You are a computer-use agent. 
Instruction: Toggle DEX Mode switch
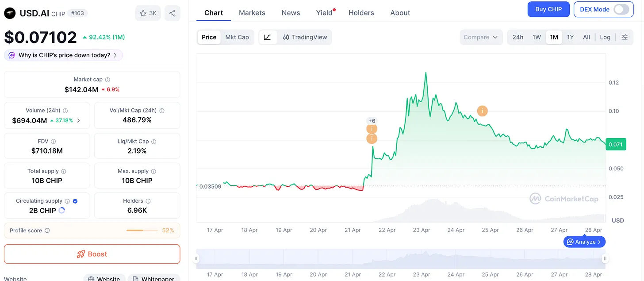click(x=621, y=9)
